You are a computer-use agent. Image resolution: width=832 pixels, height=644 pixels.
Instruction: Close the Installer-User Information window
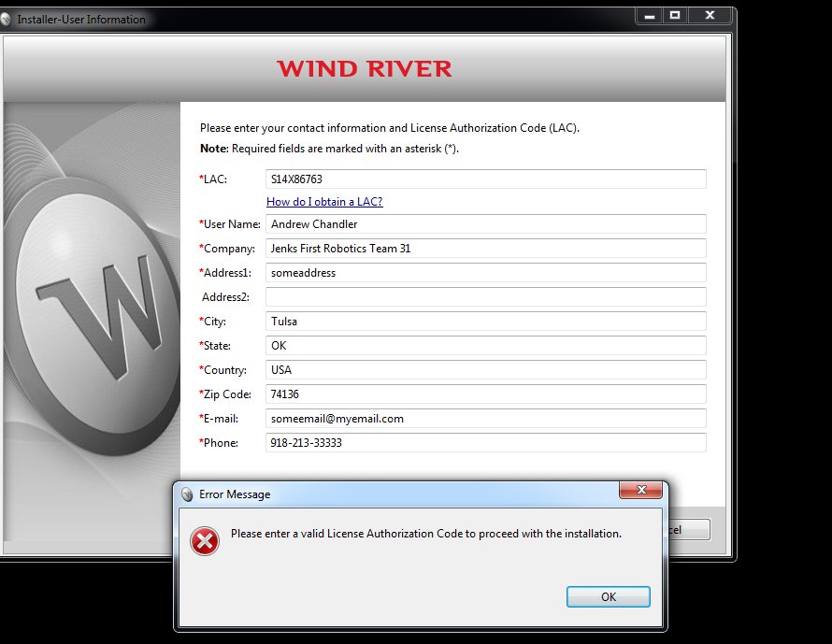(x=710, y=16)
